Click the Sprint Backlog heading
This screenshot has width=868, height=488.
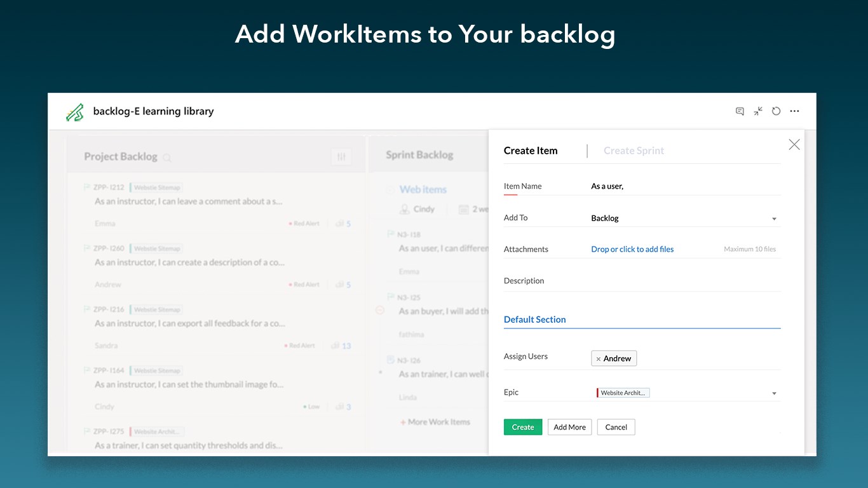tap(419, 154)
